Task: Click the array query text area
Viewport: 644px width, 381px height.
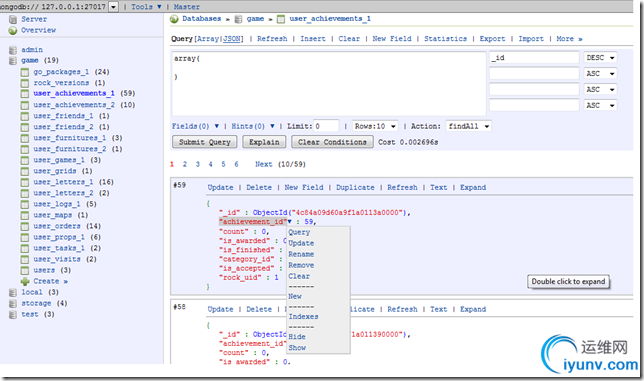Action: click(329, 84)
